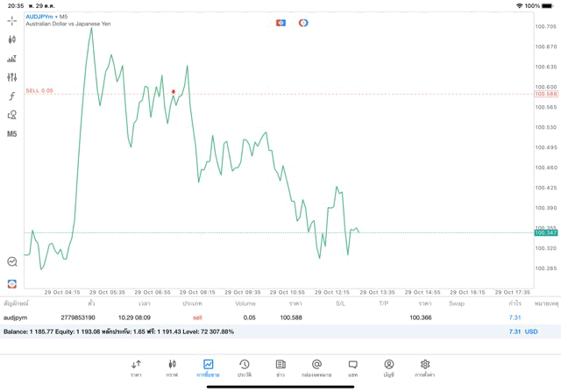Viewport: 561px width, 392px height.
Task: Open the AUDJPYm symbol title
Action: click(x=44, y=17)
